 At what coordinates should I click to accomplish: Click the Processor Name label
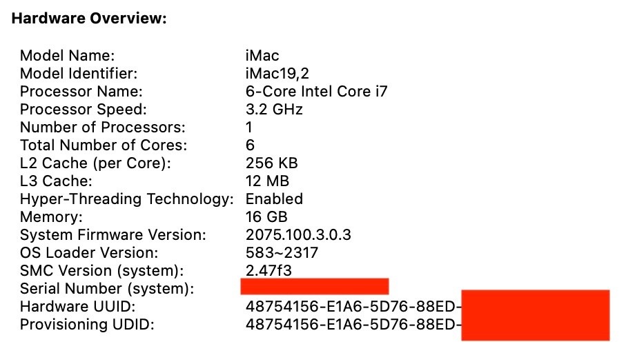81,92
